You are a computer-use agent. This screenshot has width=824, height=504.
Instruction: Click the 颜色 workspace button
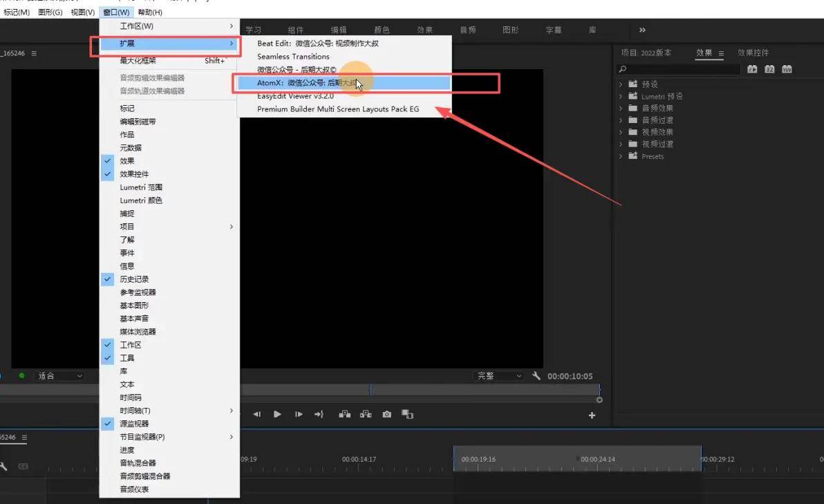(x=382, y=30)
